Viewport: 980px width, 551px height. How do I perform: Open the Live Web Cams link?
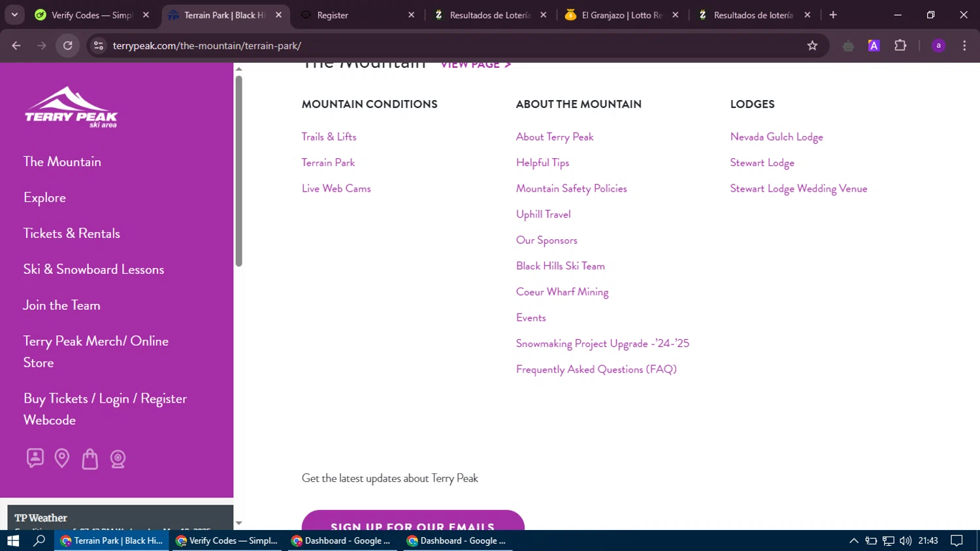(x=336, y=188)
